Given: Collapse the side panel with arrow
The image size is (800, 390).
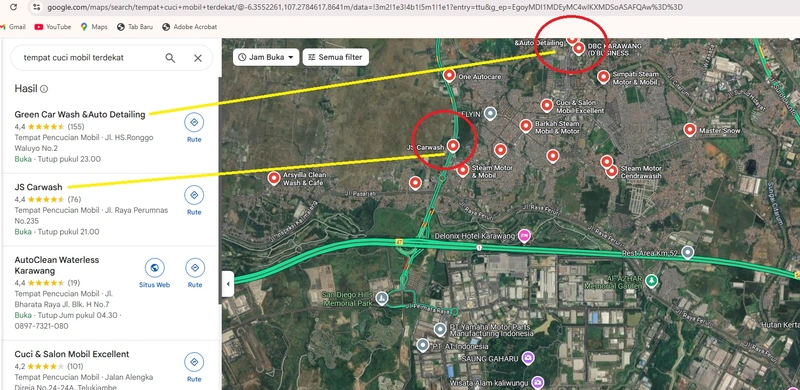Looking at the screenshot, I should point(228,284).
